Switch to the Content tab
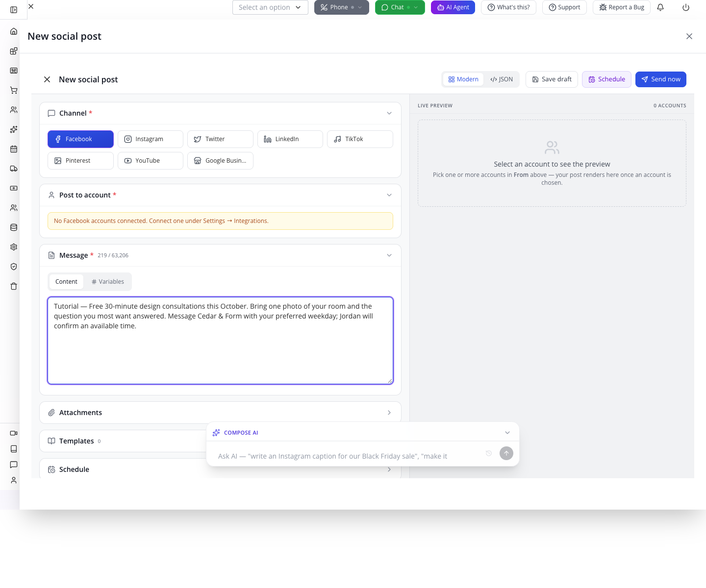 click(x=66, y=282)
